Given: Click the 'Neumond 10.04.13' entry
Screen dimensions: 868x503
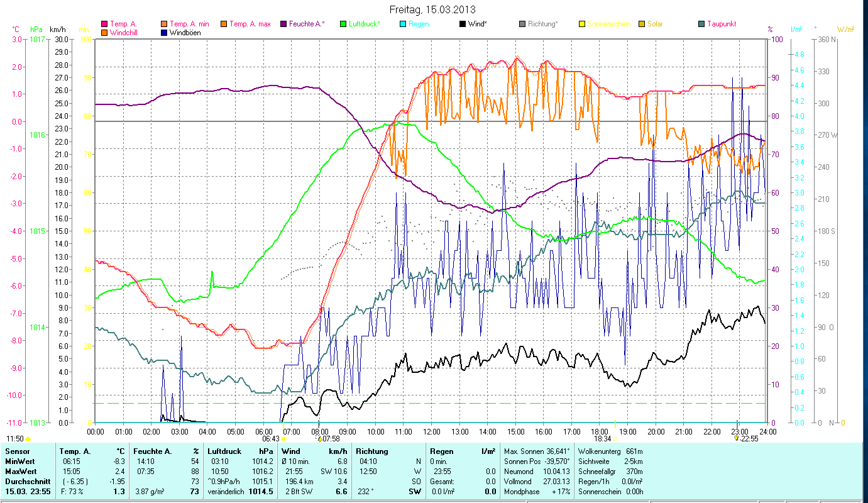Looking at the screenshot, I should point(537,471).
